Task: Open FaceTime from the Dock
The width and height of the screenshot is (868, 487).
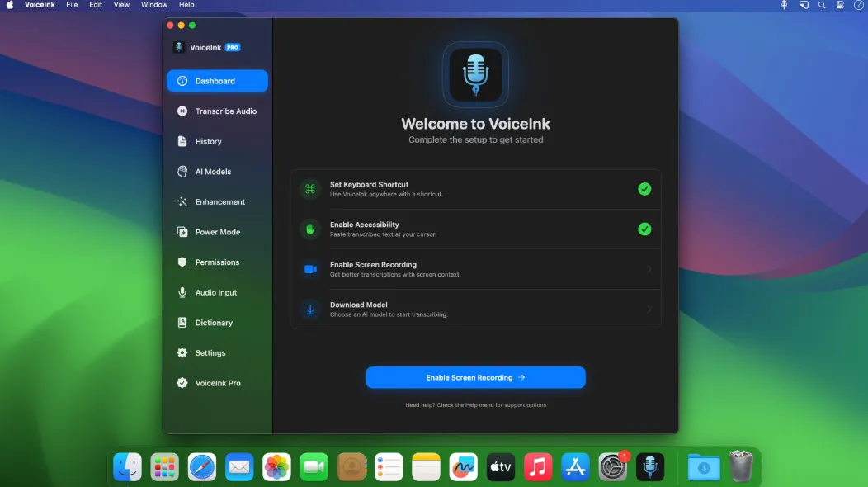Action: 314,467
